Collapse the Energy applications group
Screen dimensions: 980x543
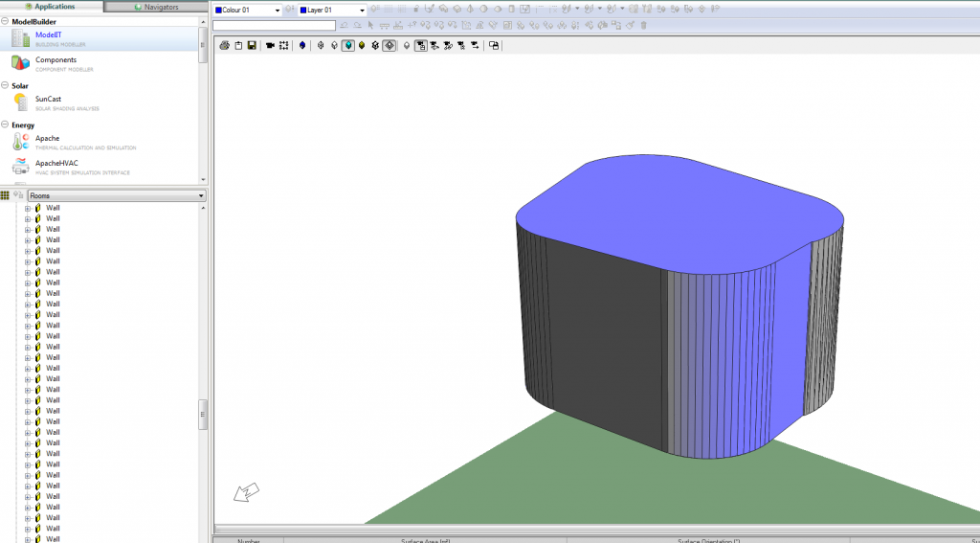click(5, 125)
